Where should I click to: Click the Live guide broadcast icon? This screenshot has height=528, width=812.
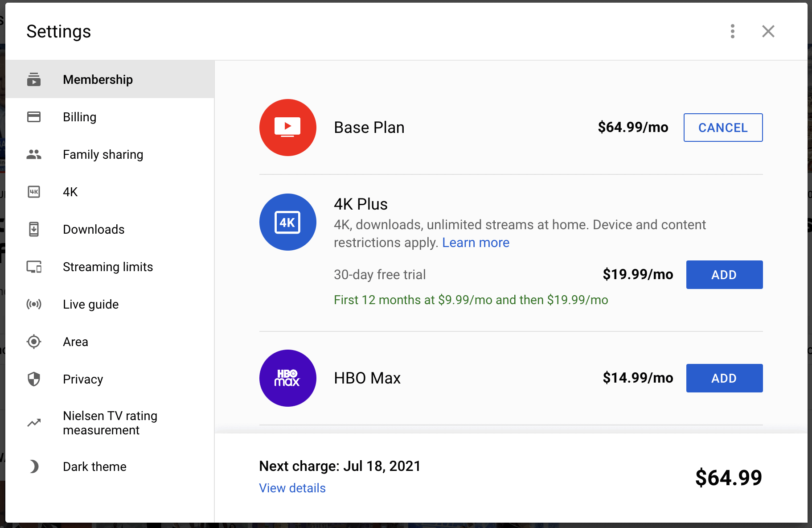tap(34, 304)
